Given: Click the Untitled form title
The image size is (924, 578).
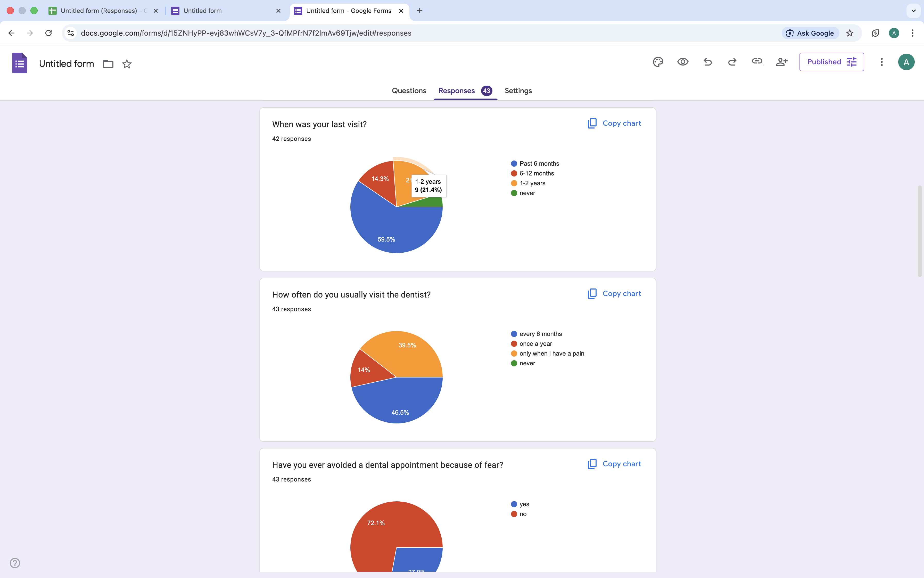Looking at the screenshot, I should tap(67, 64).
